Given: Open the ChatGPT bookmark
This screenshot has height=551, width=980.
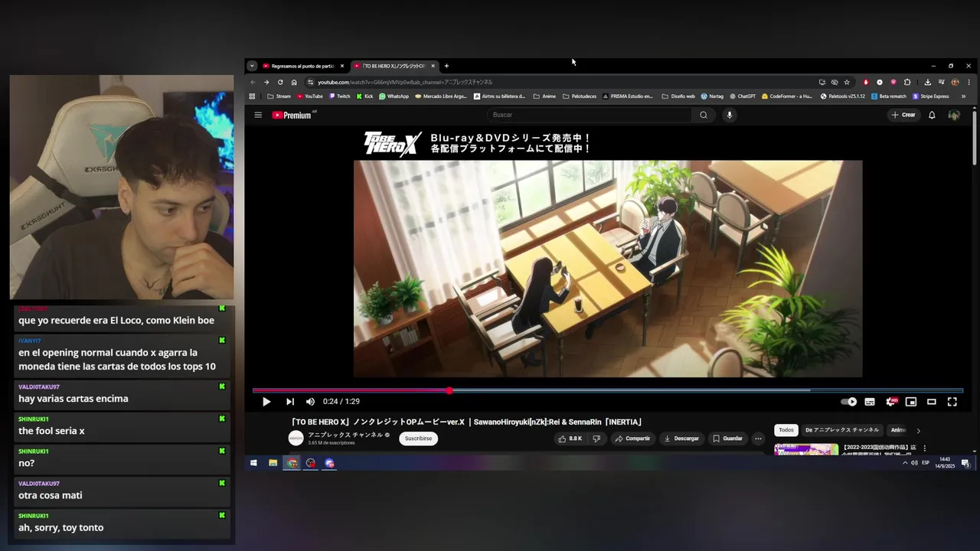Looking at the screenshot, I should [x=743, y=96].
